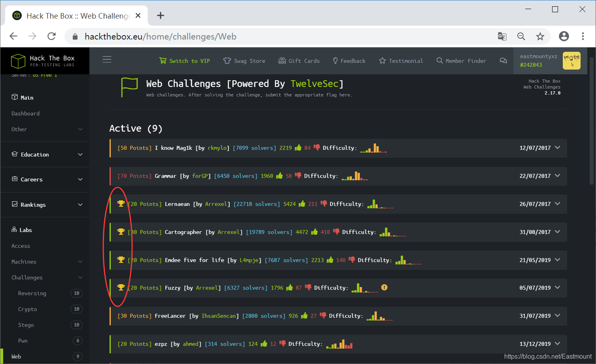Click the TwelveSec link in heading
Viewport: 596px width, 364px height.
point(315,84)
